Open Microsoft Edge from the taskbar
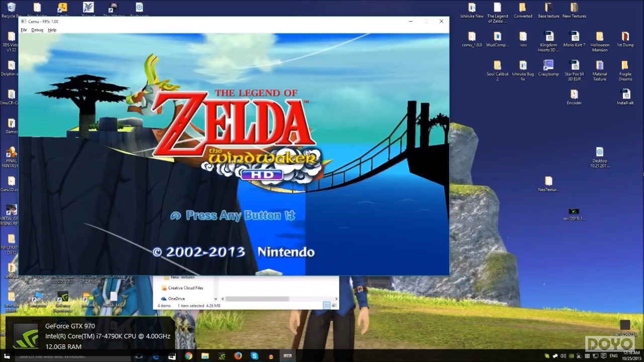 (155, 356)
